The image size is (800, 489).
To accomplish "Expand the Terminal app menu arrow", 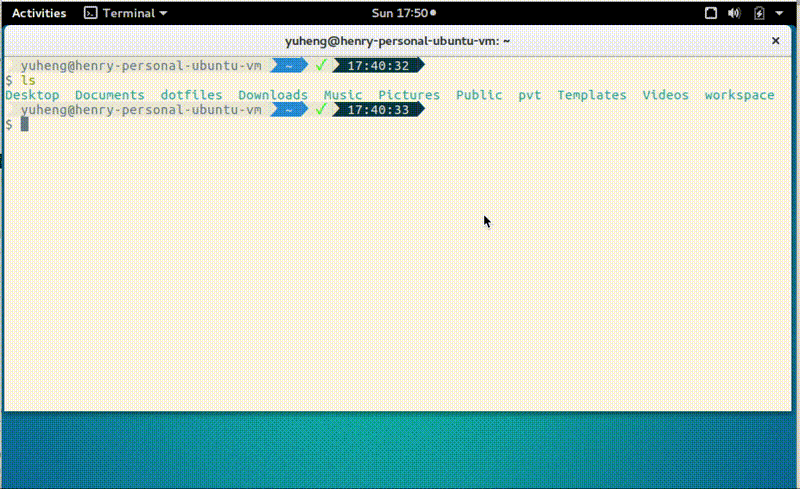I will [x=163, y=14].
